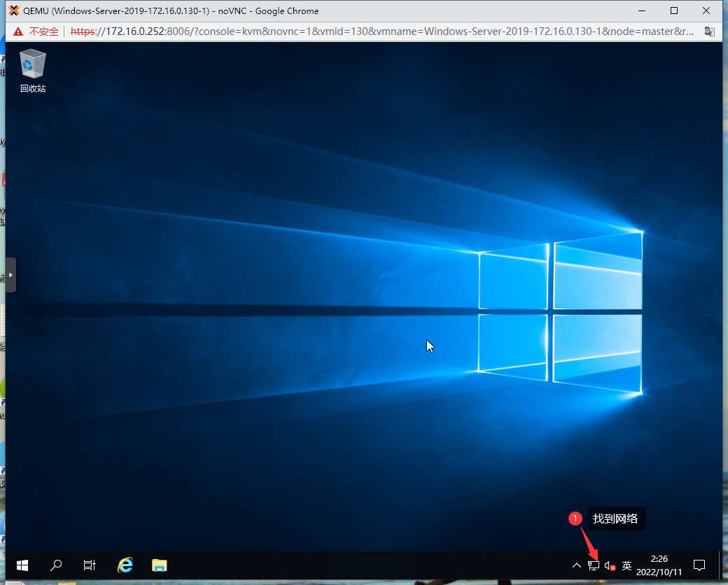Click the Show desktop strip
Viewport: 728px width, 585px height.
[720, 565]
